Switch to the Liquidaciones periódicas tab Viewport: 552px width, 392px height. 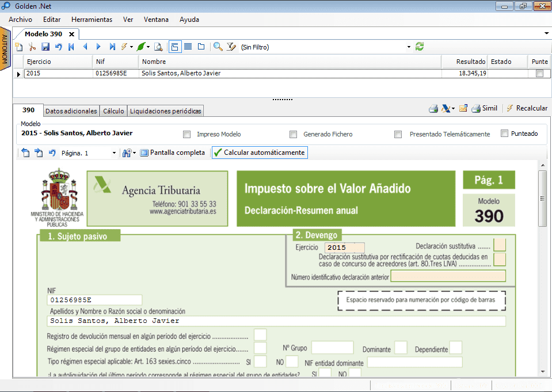point(165,111)
